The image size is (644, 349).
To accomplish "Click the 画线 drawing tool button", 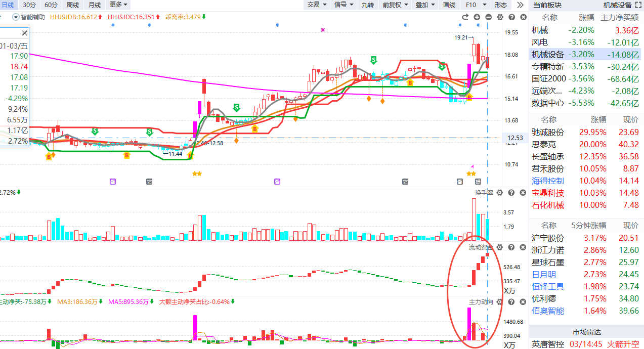I will tap(449, 5).
